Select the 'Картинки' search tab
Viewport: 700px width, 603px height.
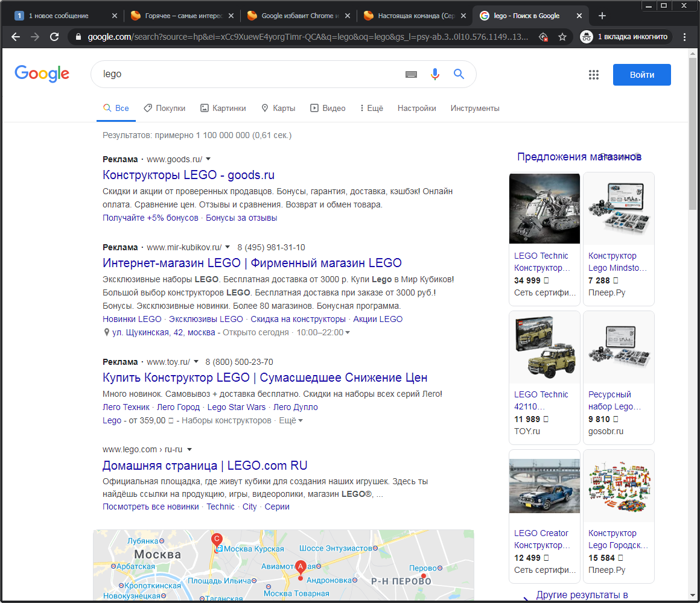[x=223, y=109]
